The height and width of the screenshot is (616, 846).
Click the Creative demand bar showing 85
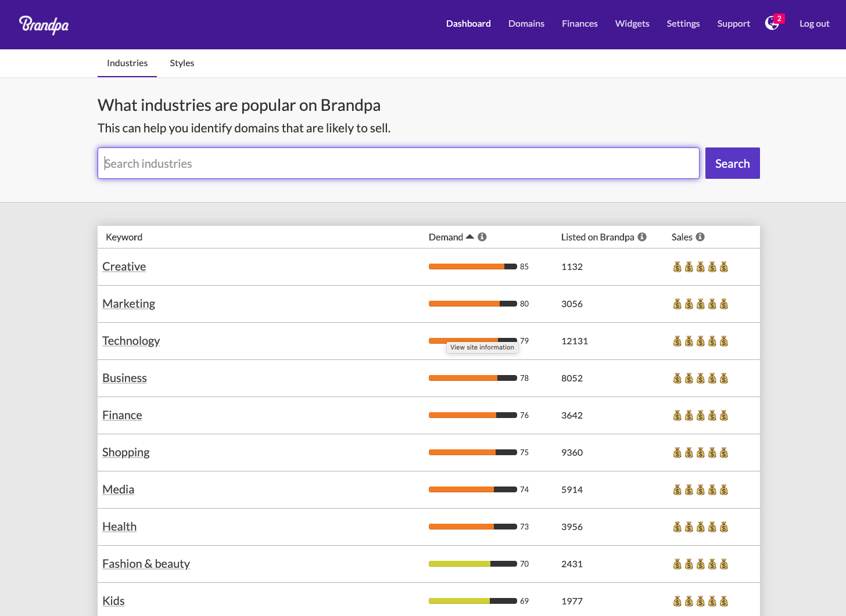point(473,266)
